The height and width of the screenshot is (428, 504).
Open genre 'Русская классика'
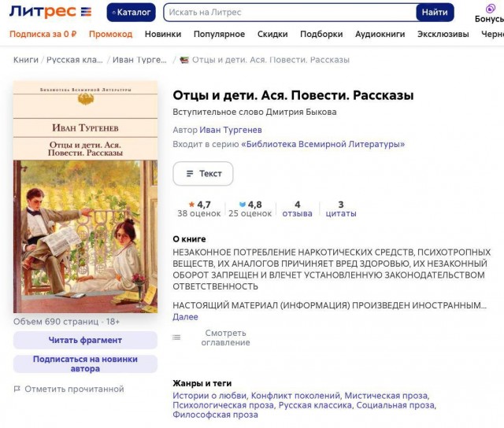315,405
